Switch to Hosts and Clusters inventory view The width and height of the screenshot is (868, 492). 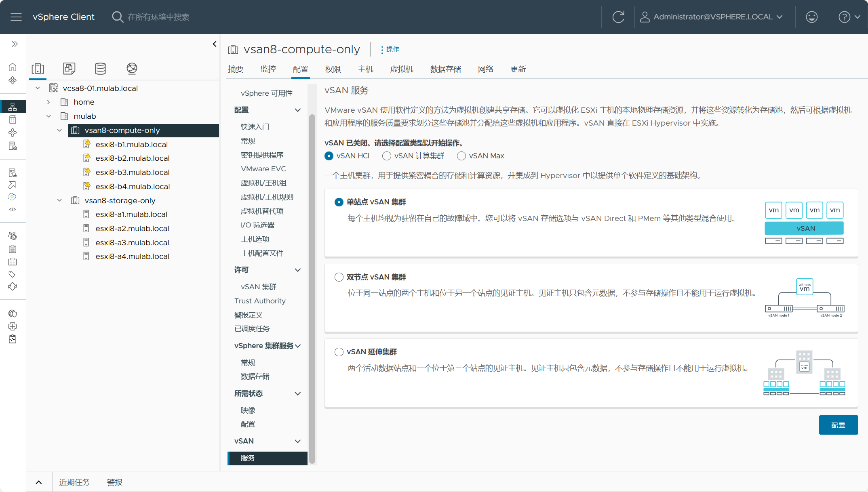pyautogui.click(x=38, y=68)
